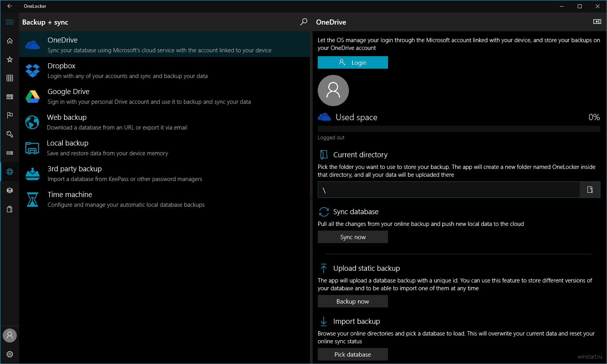Click the Login button
This screenshot has height=364, width=607.
(353, 62)
